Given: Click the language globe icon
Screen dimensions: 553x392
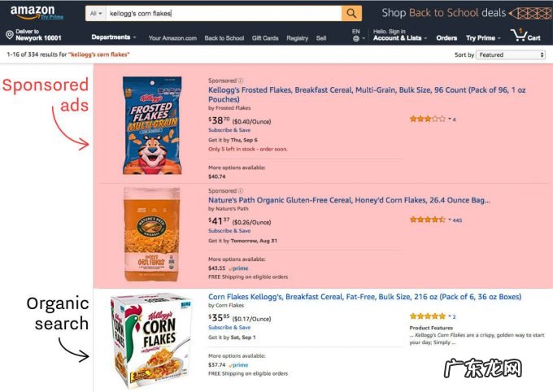Looking at the screenshot, I should (355, 38).
